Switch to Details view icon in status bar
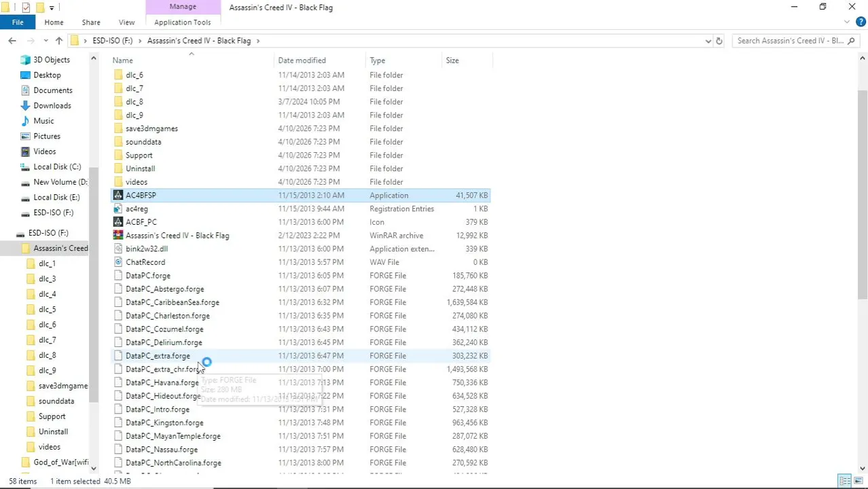 tap(844, 481)
